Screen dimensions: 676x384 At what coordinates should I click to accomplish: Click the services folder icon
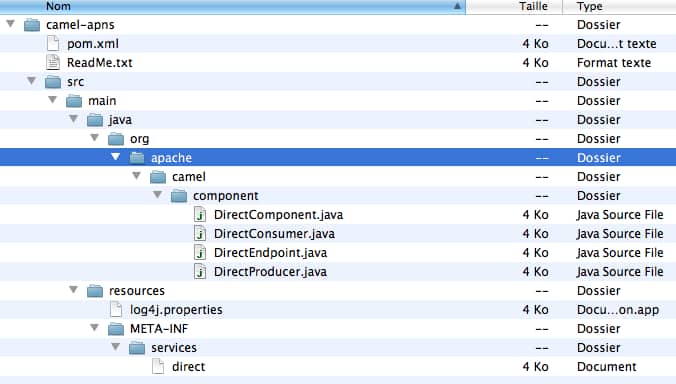[137, 348]
